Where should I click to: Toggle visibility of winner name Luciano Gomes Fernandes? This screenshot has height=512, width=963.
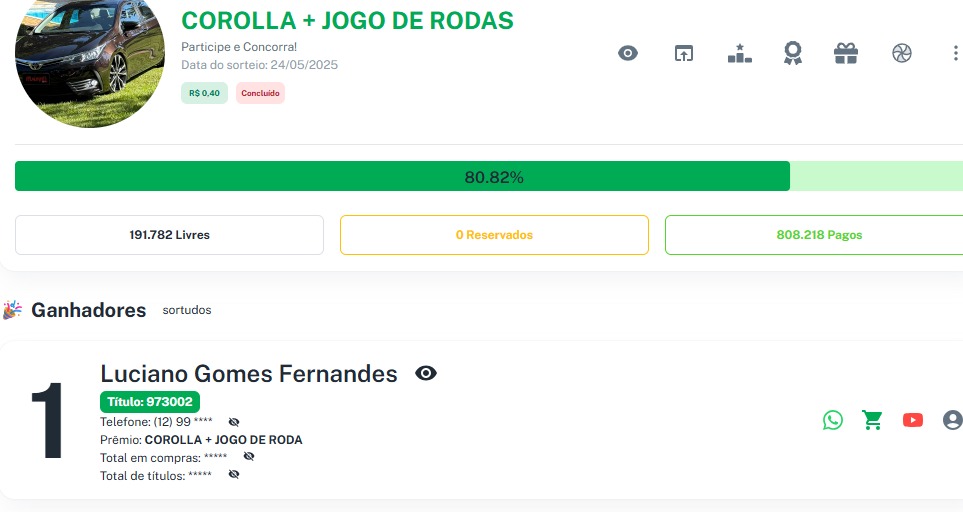tap(426, 374)
